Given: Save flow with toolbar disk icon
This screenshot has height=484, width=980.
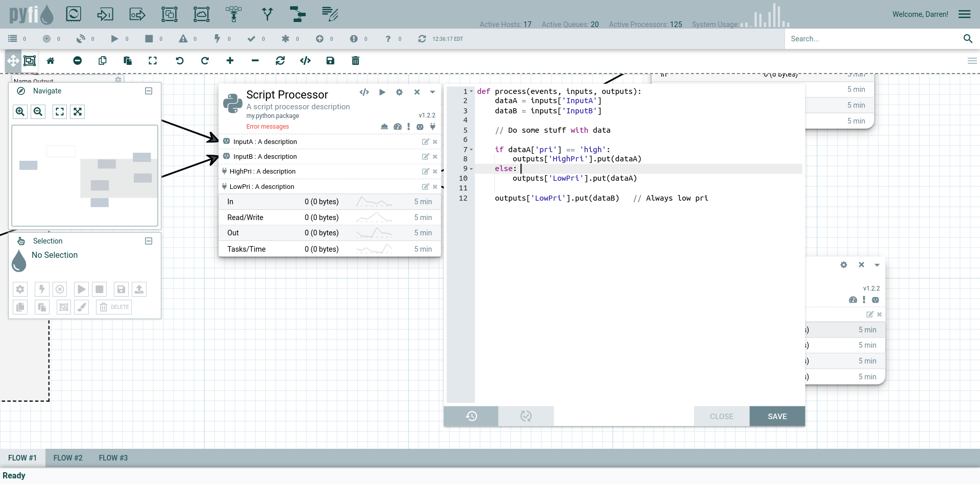Looking at the screenshot, I should point(330,61).
